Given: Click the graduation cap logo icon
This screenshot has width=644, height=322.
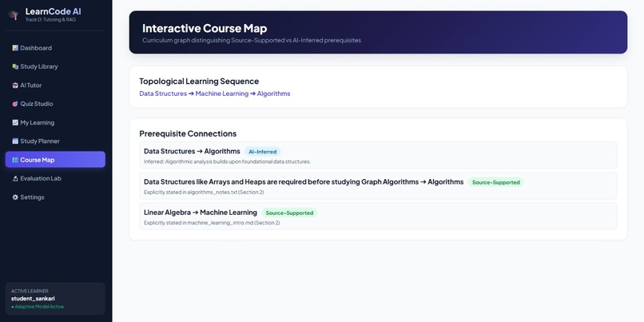Looking at the screenshot, I should (x=13, y=15).
